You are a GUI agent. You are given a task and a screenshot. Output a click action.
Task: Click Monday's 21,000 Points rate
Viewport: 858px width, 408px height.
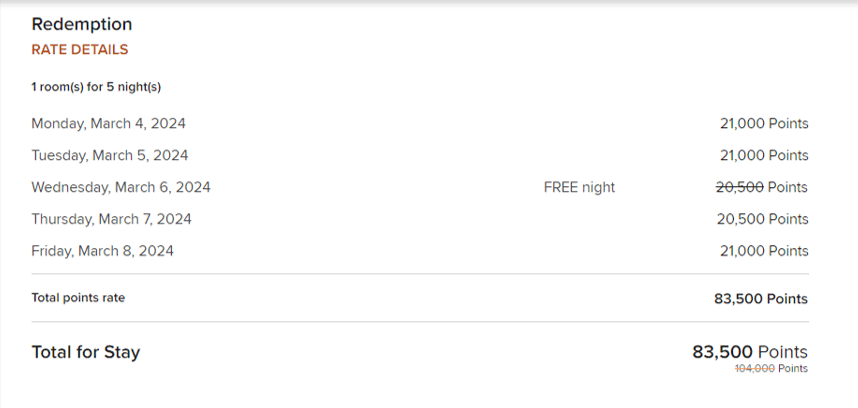click(x=764, y=124)
